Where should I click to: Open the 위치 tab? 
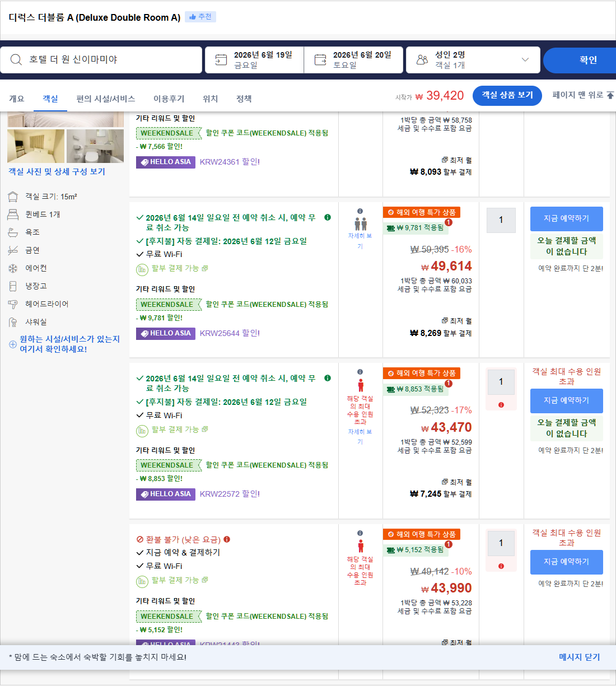point(211,99)
